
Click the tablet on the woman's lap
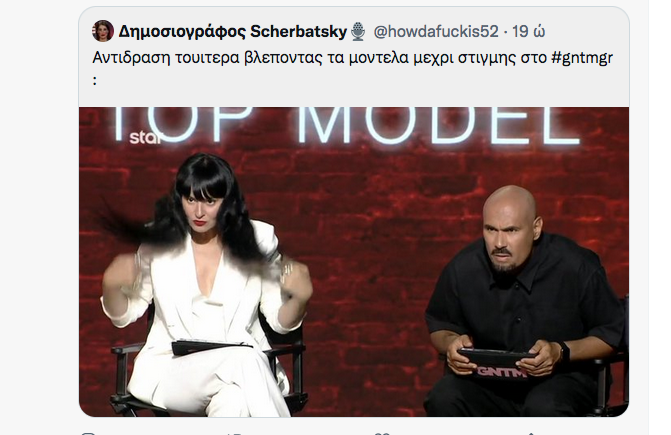tap(210, 347)
